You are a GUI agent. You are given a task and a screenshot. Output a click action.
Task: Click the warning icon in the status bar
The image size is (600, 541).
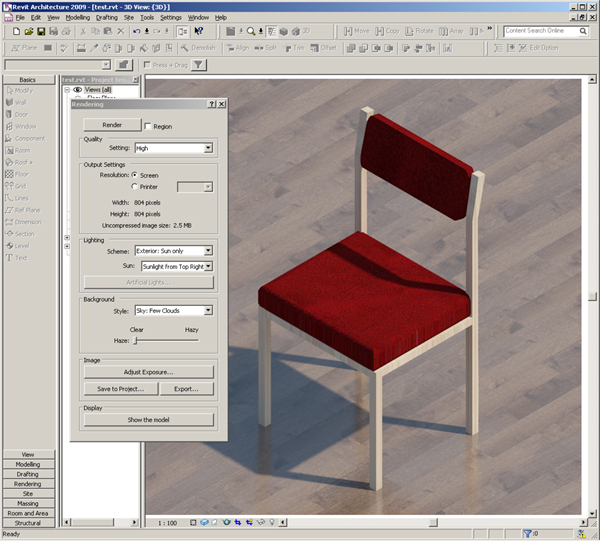[582, 534]
